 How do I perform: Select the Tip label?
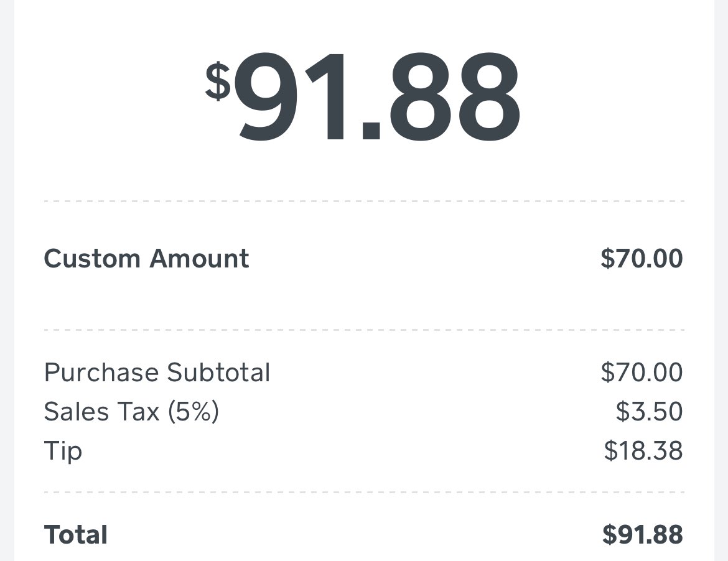pyautogui.click(x=63, y=451)
